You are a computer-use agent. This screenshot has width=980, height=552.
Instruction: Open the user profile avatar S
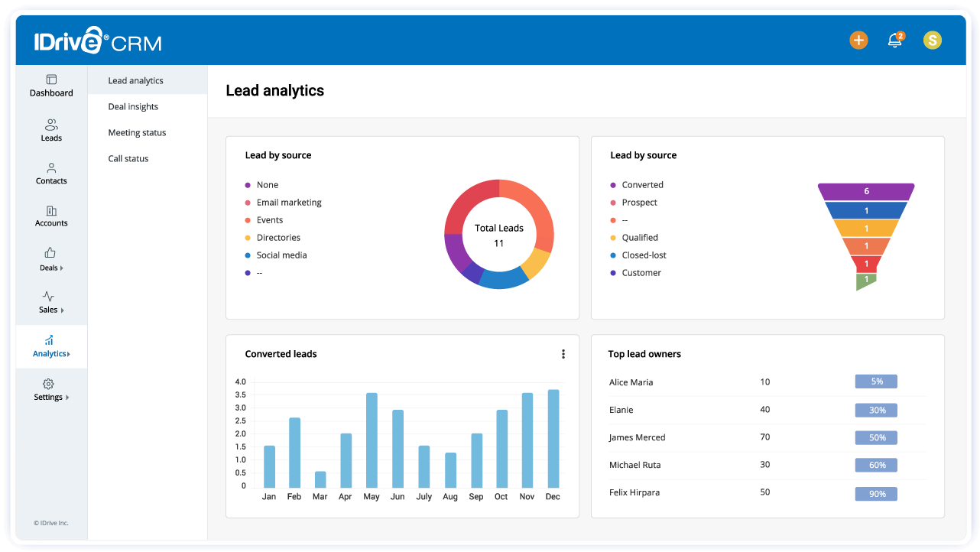[932, 41]
